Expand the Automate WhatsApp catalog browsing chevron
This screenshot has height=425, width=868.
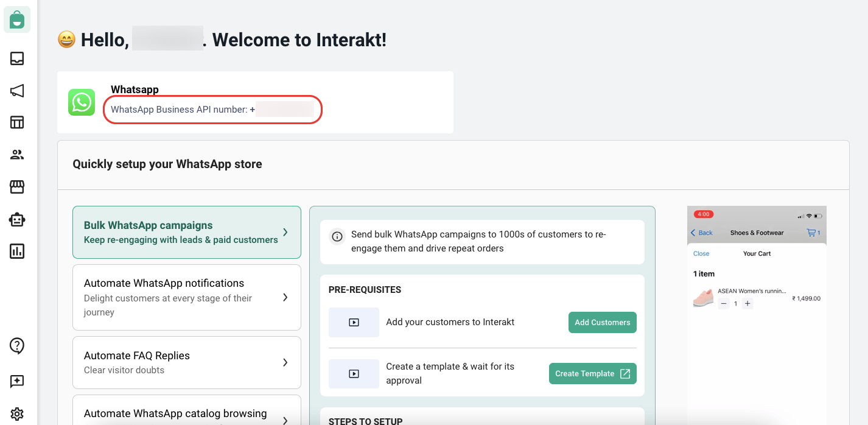[x=285, y=420]
